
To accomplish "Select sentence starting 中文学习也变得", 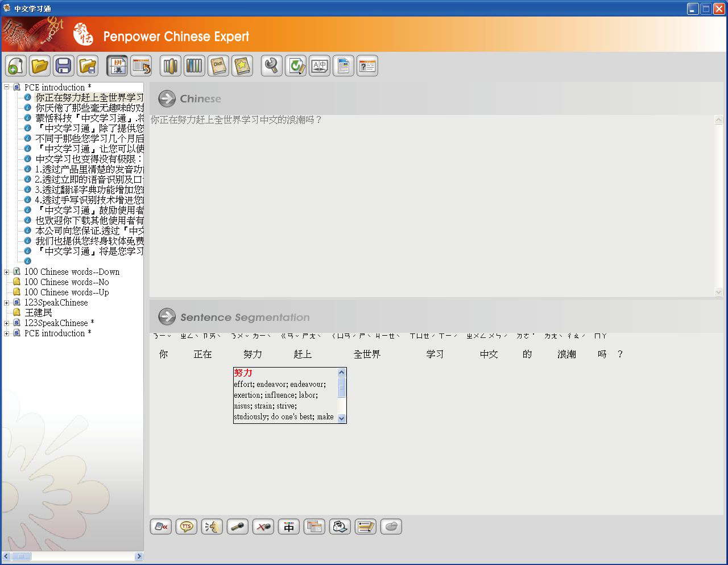I will (x=89, y=159).
